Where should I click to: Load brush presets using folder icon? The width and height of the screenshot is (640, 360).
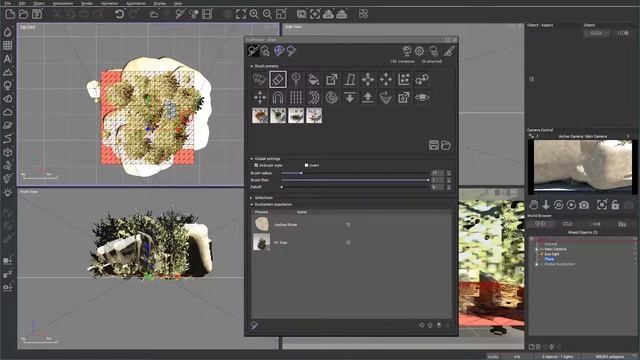pos(446,145)
